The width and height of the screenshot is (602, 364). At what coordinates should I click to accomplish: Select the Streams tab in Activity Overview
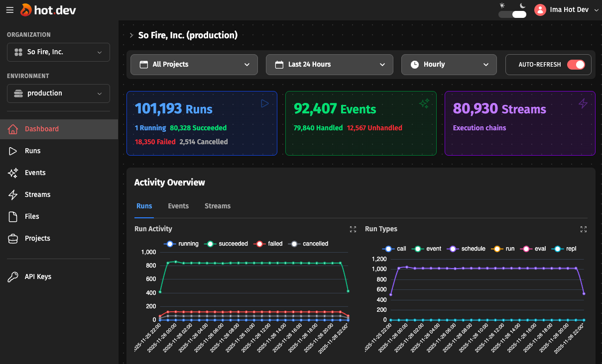pos(217,206)
